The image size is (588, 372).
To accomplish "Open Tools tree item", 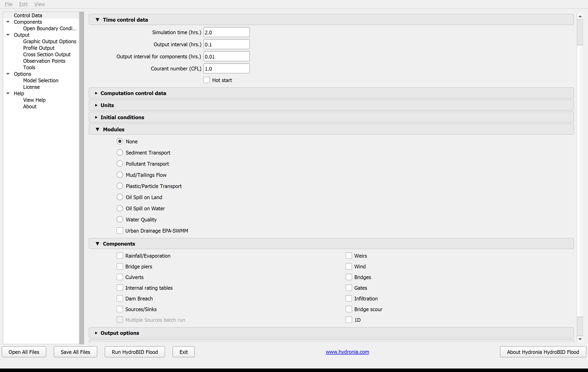I will click(x=29, y=67).
